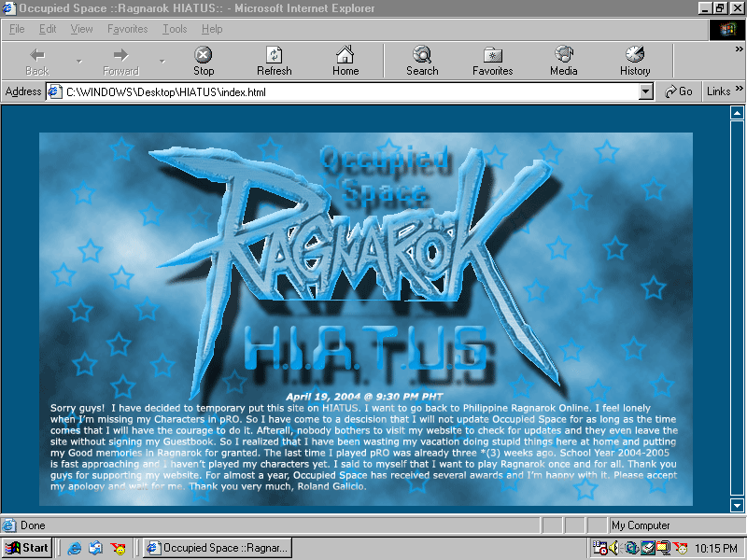
Task: Open the address bar dropdown list
Action: (645, 91)
